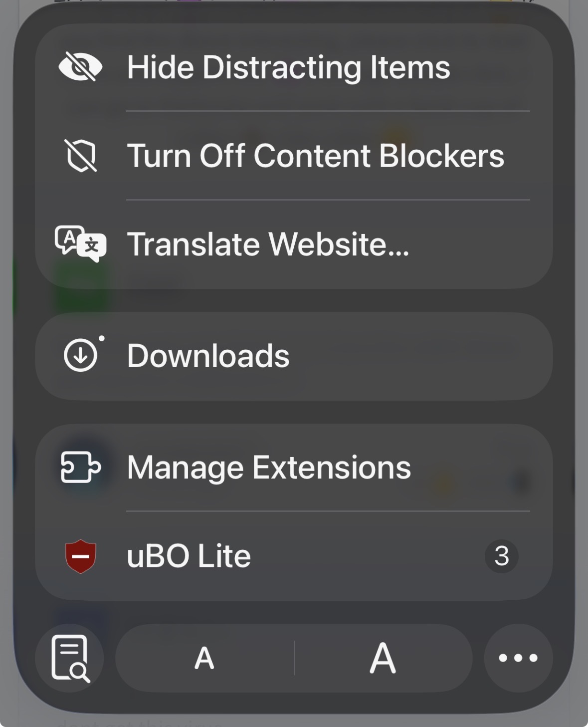The width and height of the screenshot is (588, 727).
Task: Choose Turn Off Content Blockers
Action: [x=315, y=156]
